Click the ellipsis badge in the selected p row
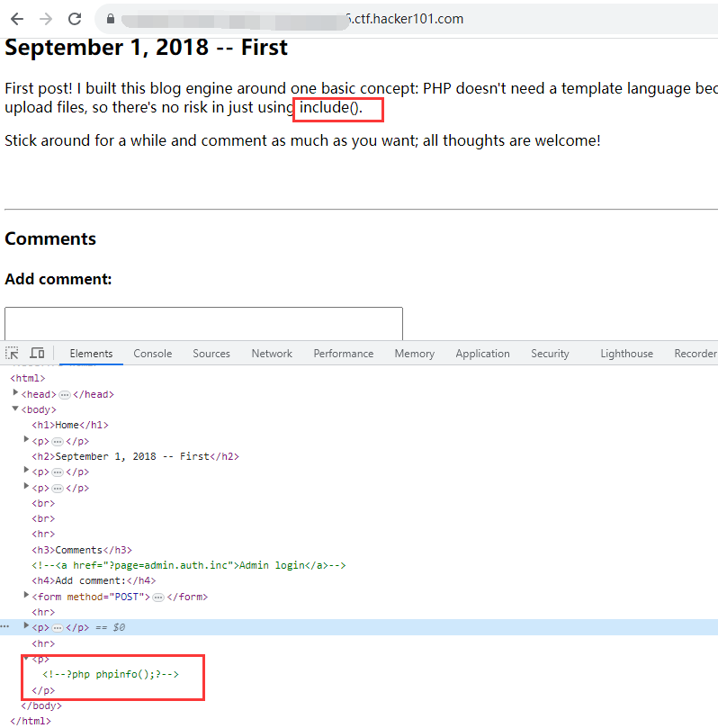Viewport: 718px width, 728px height. pyautogui.click(x=58, y=628)
